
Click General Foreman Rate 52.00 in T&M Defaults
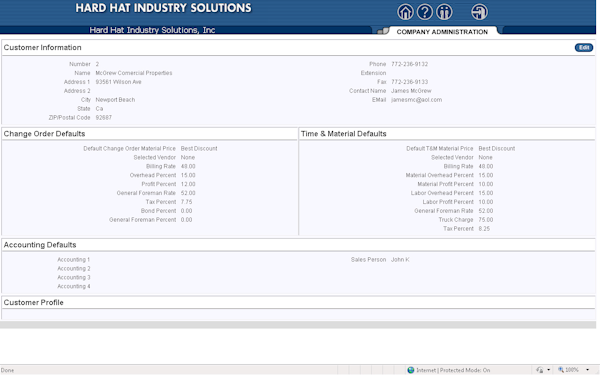coord(486,211)
